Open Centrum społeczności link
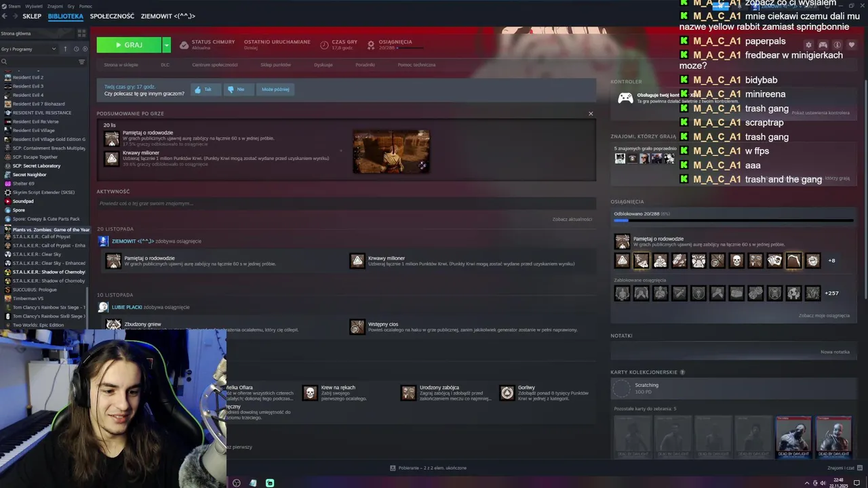The height and width of the screenshot is (488, 868). 214,65
